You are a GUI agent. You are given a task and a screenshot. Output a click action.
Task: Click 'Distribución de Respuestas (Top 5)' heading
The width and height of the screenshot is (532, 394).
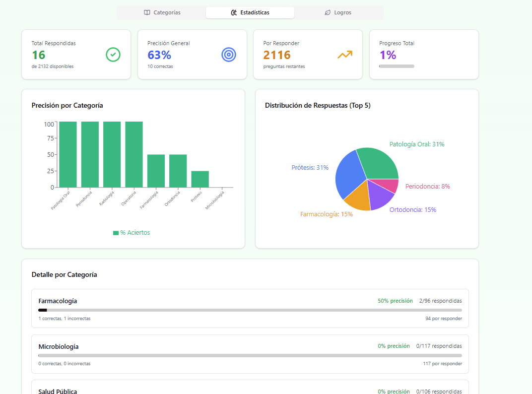[x=318, y=106]
